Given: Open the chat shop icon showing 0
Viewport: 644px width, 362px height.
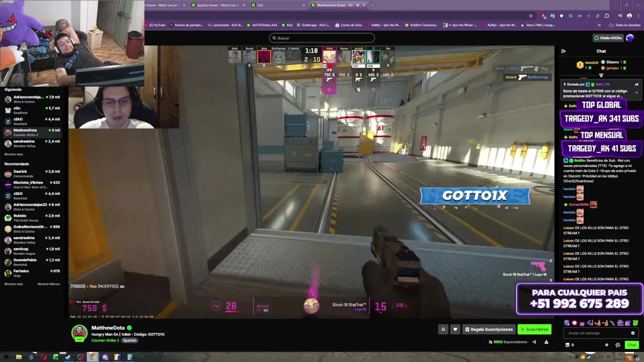Looking at the screenshot, I should 570,345.
